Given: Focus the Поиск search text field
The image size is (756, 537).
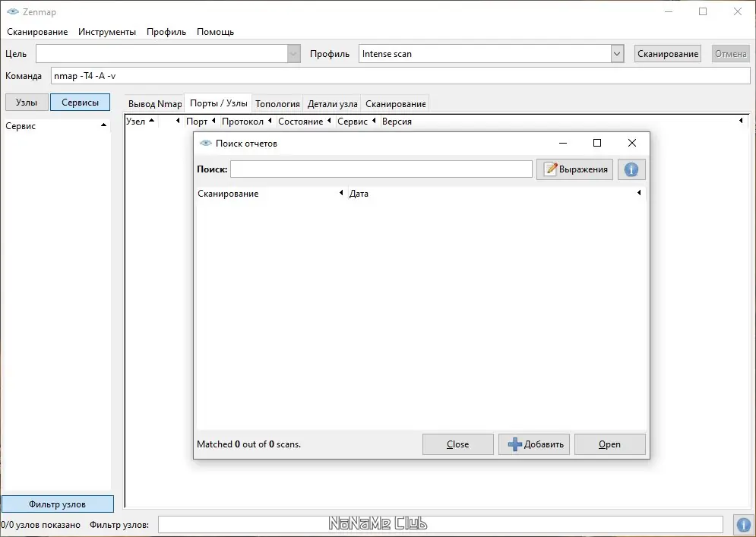Looking at the screenshot, I should click(381, 169).
